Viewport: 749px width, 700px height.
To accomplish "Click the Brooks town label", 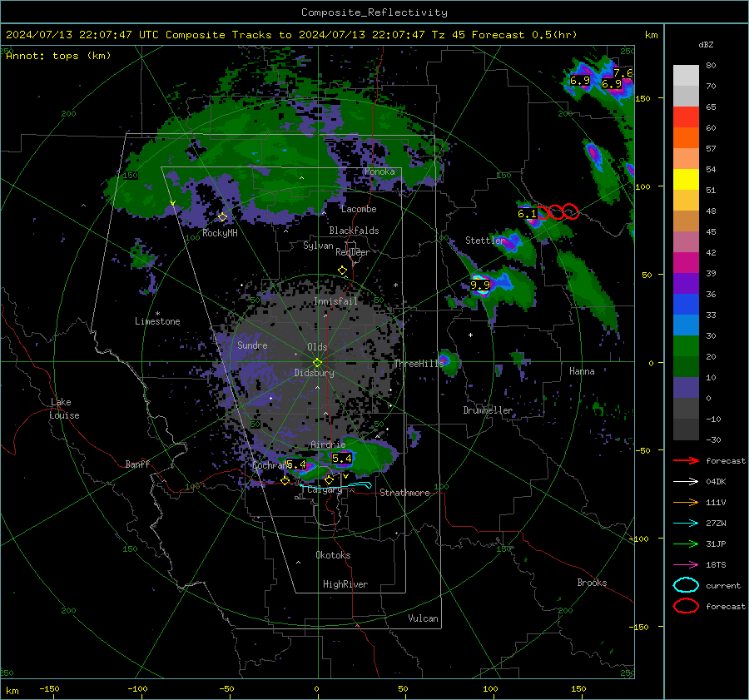I will [592, 583].
